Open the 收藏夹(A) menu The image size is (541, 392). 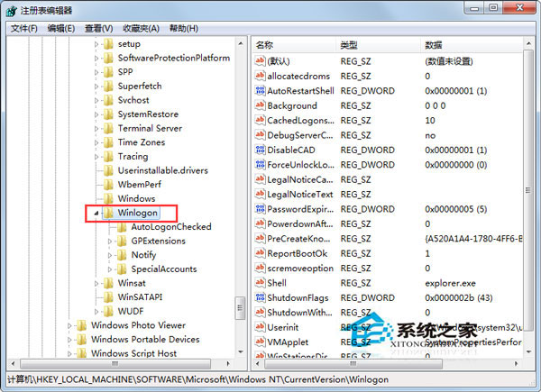(x=139, y=28)
